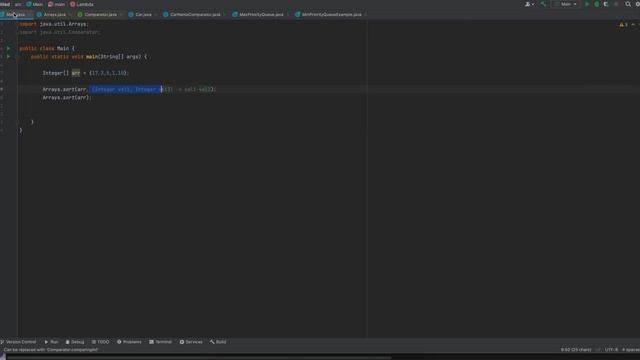Open Search Everywhere magnifier icon
Image resolution: width=640 pixels, height=360 pixels.
pyautogui.click(x=628, y=4)
